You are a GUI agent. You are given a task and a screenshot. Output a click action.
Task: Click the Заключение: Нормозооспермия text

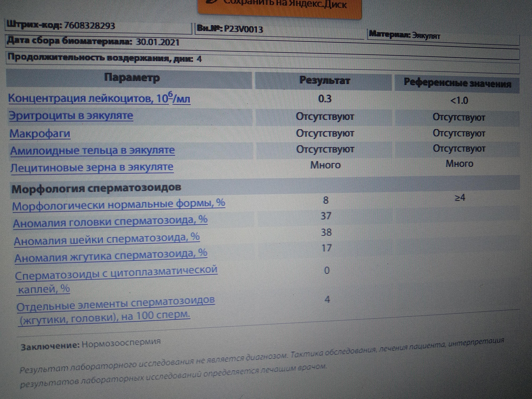[91, 344]
